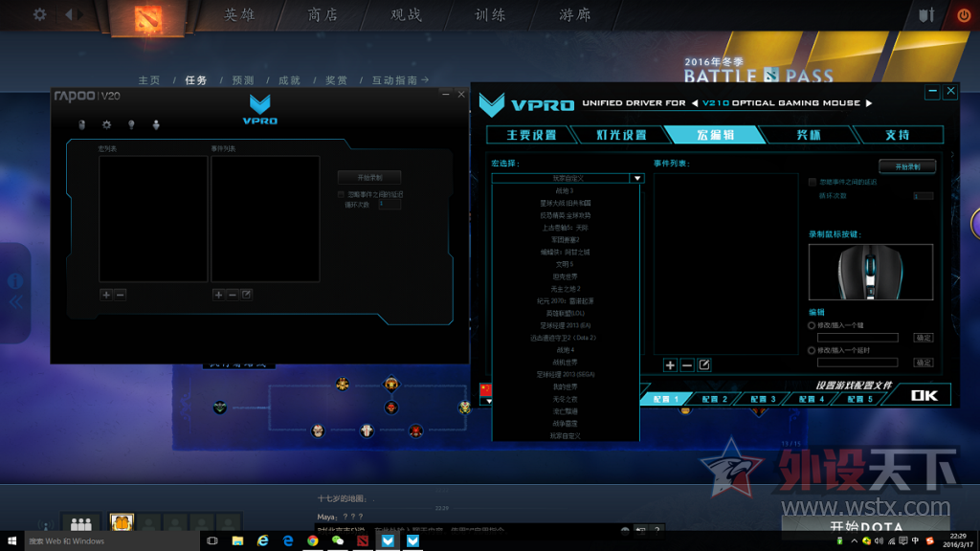Enable ignore delay checkbox in Rapoo window
Screen dimensions: 980x551
click(x=342, y=194)
